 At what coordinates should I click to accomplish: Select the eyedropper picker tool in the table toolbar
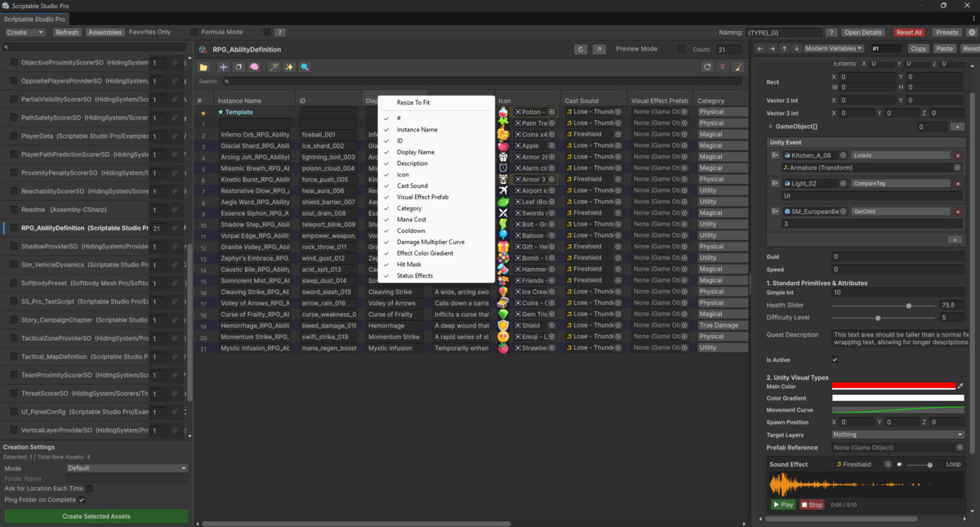pos(274,67)
